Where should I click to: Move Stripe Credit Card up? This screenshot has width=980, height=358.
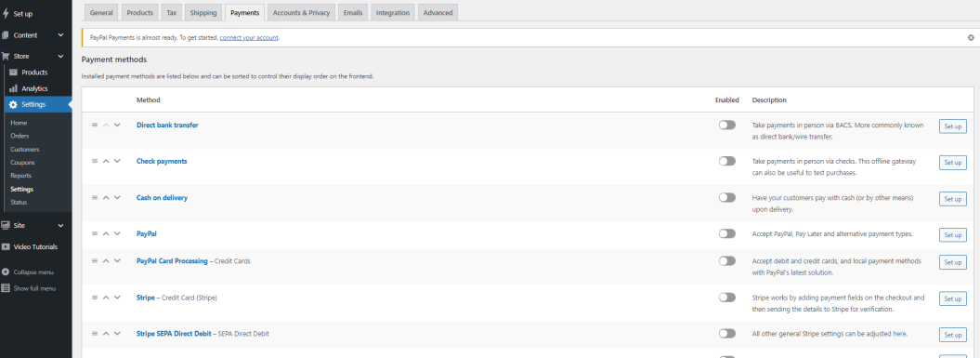tap(106, 298)
